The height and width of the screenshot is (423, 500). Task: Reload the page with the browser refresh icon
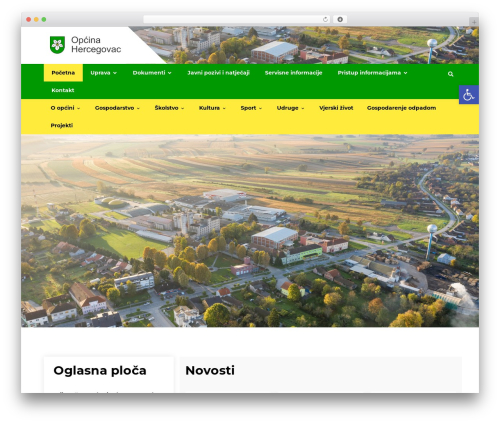pos(325,20)
